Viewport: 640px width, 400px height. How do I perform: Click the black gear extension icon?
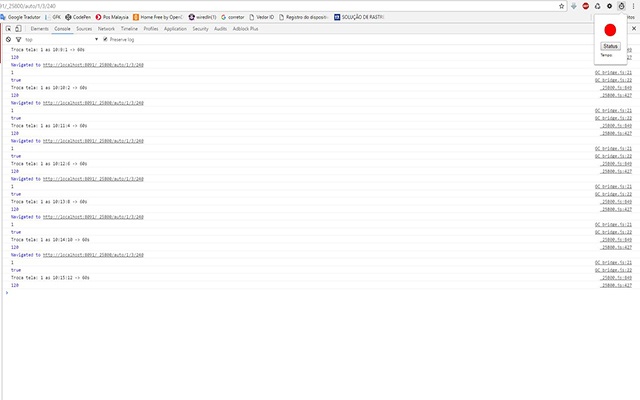(609, 6)
